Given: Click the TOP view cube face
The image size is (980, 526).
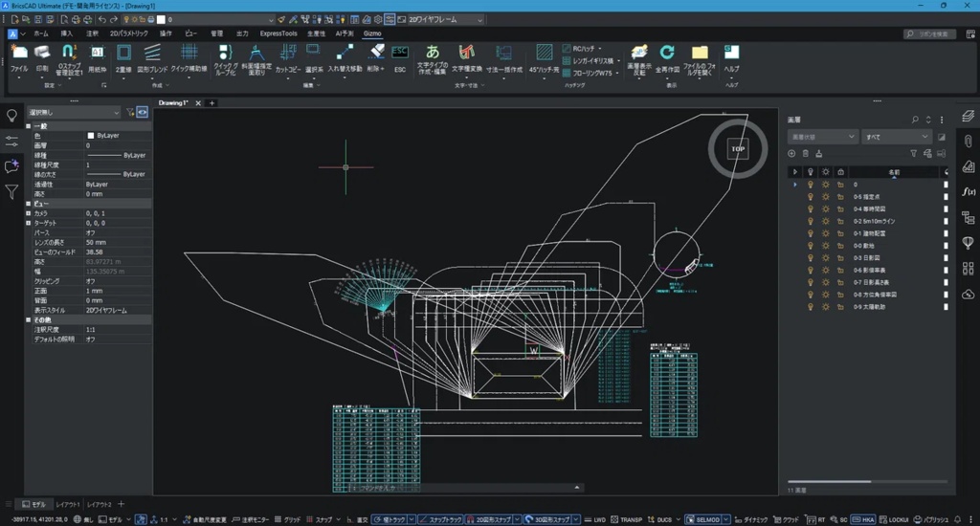Looking at the screenshot, I should [738, 149].
